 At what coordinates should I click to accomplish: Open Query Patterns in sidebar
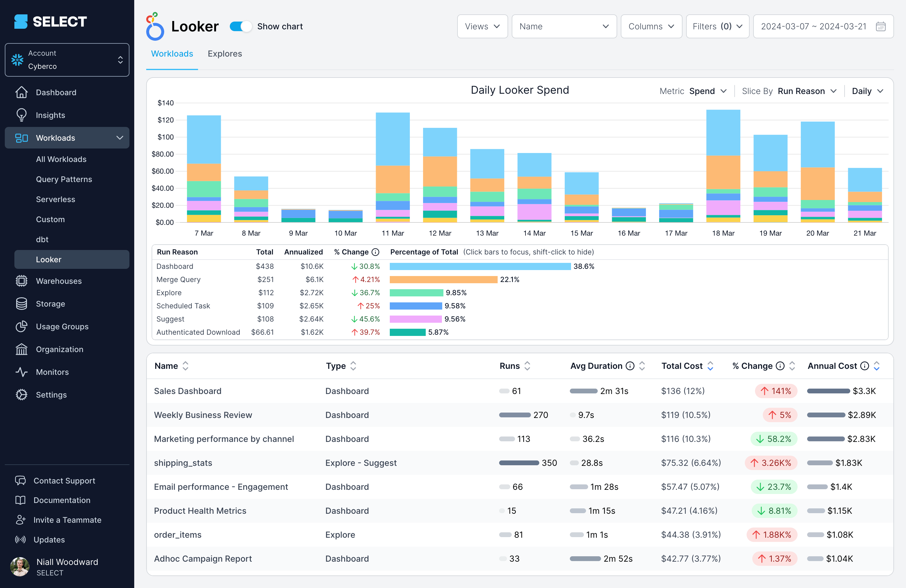(64, 179)
